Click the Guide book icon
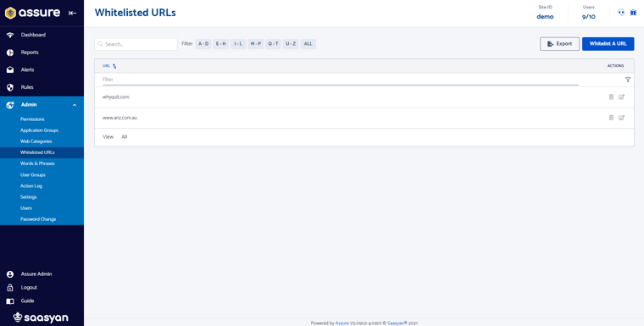644x326 pixels. (10, 301)
